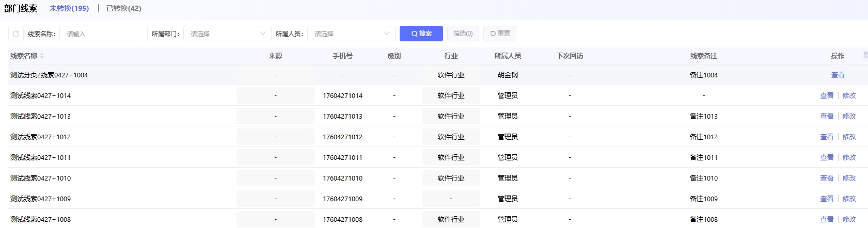
Task: Switch to the 已转换(42) tab
Action: (123, 8)
